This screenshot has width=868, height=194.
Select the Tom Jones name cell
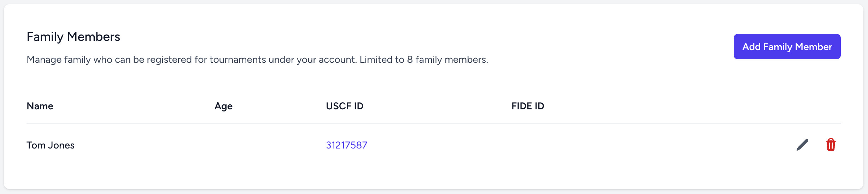pyautogui.click(x=51, y=145)
